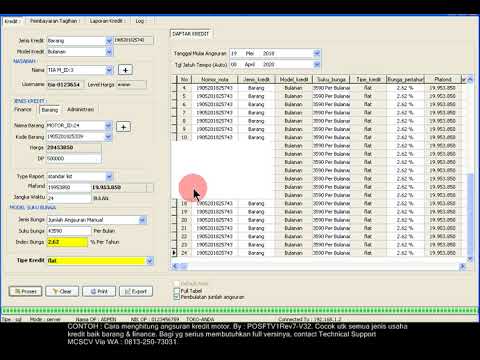The width and height of the screenshot is (480, 360).
Task: Click the table scroll-down arrow
Action: point(470,259)
